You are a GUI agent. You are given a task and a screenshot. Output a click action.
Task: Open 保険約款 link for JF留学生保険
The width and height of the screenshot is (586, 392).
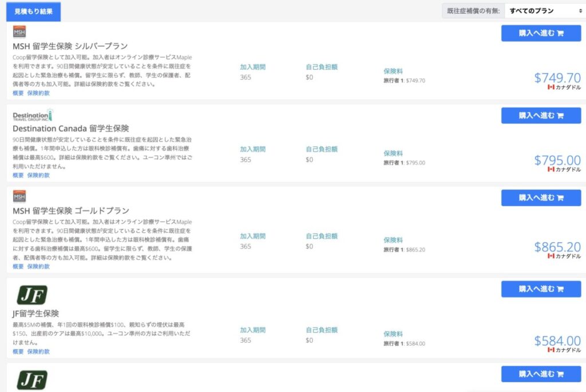(x=38, y=351)
